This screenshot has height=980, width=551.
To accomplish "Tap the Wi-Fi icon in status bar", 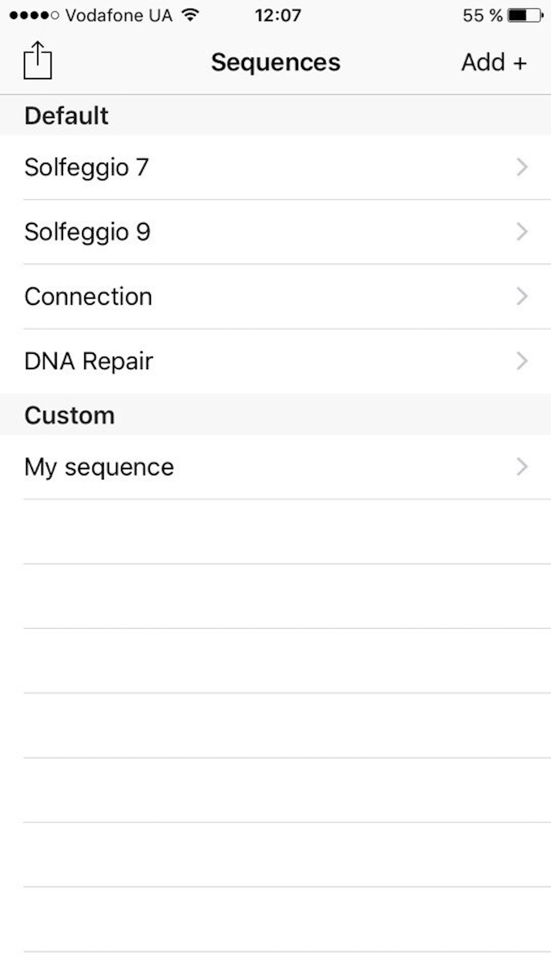I will 191,15.
